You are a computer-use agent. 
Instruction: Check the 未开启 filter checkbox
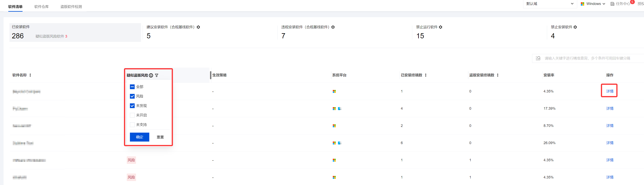[x=132, y=115]
